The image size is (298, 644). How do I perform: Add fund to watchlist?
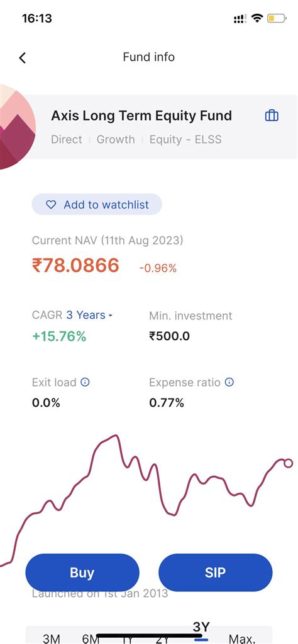[x=97, y=204]
